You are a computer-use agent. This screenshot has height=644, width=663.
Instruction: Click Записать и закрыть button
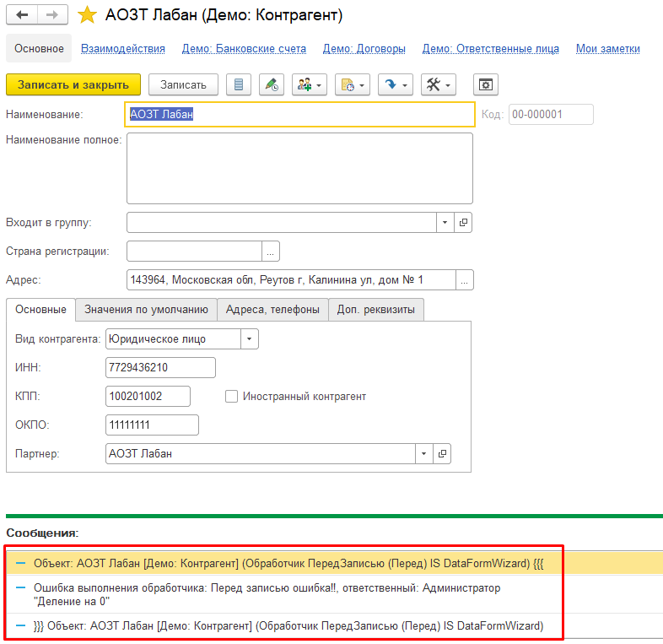click(73, 84)
